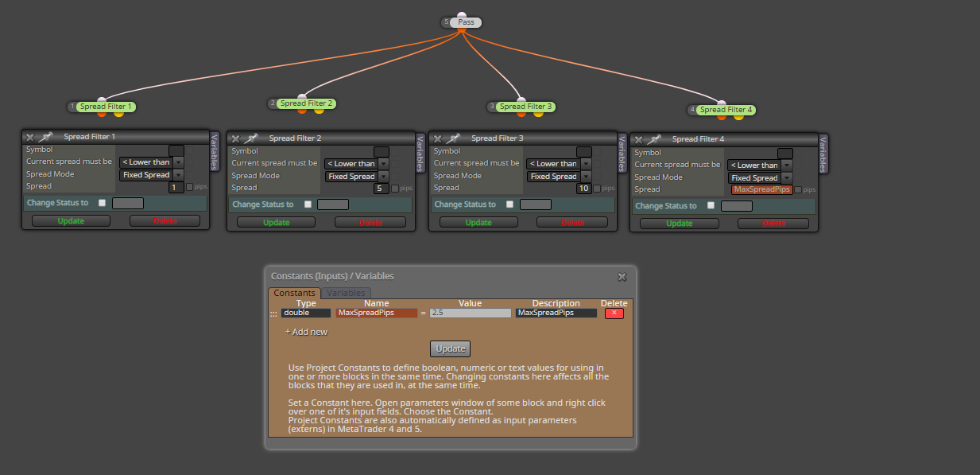Open 'Fixed Spread' dropdown in Spread Filter 4

pyautogui.click(x=760, y=178)
